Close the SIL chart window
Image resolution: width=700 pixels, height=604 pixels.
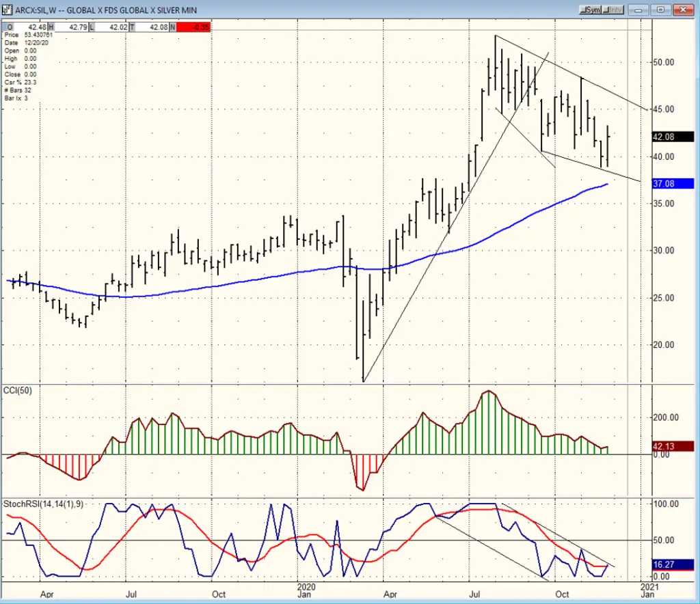pos(683,10)
